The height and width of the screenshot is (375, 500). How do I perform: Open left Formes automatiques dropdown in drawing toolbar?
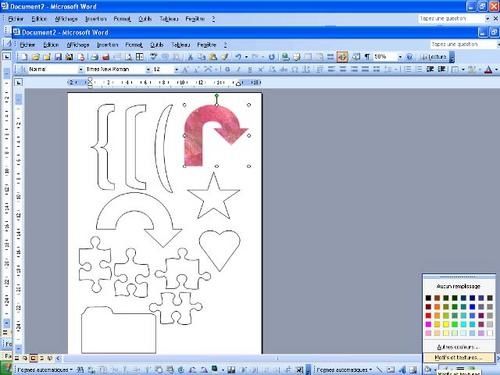tap(45, 370)
